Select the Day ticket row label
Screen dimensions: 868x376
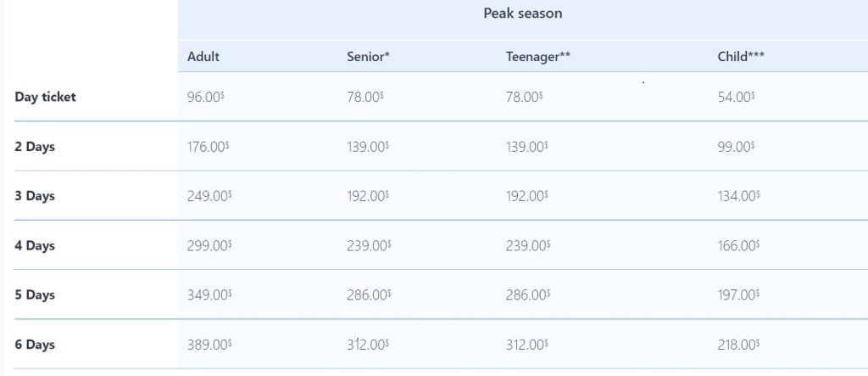[45, 97]
